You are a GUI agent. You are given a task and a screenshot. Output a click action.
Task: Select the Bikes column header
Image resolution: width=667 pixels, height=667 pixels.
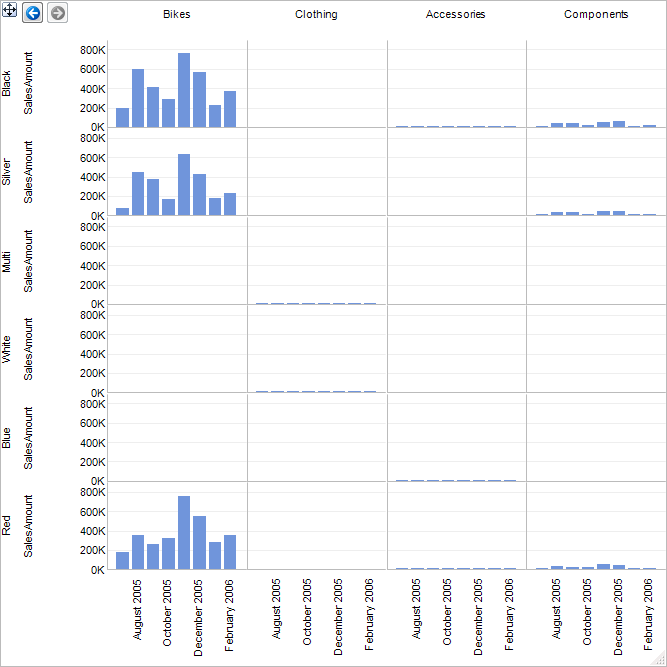177,14
